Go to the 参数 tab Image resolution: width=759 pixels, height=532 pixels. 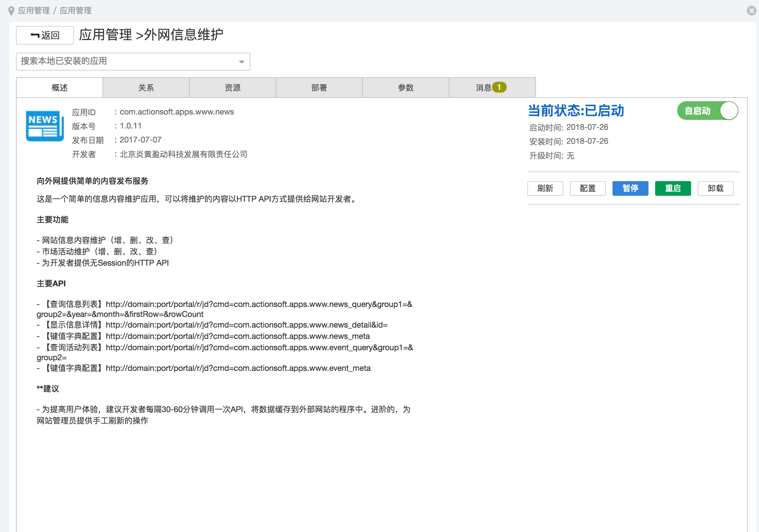coord(406,88)
